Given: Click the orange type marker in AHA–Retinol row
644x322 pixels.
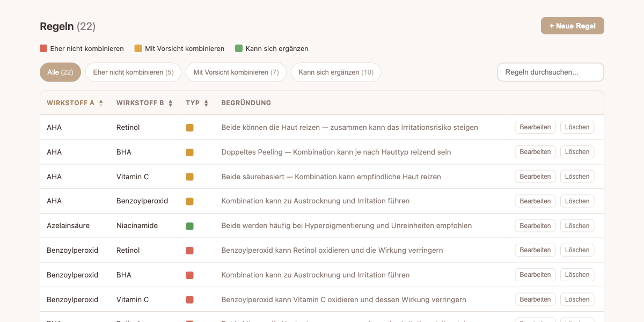Looking at the screenshot, I should click(189, 128).
